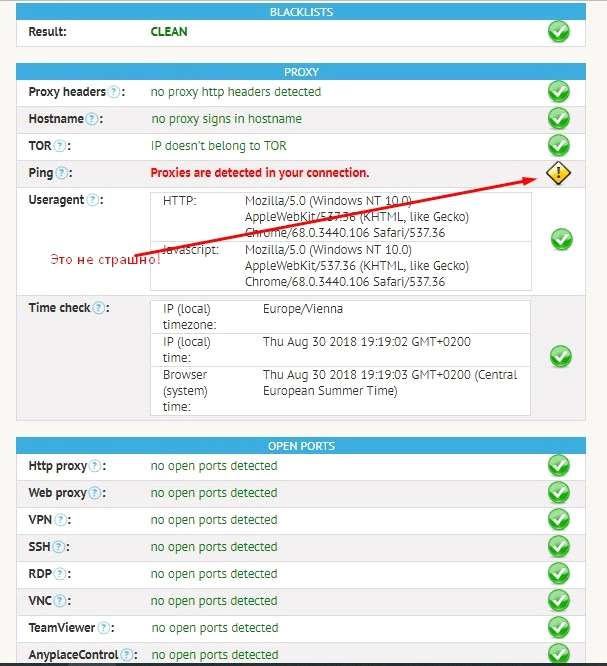The image size is (607, 666).
Task: Click the green checkmark for TOR row
Action: coord(559,146)
